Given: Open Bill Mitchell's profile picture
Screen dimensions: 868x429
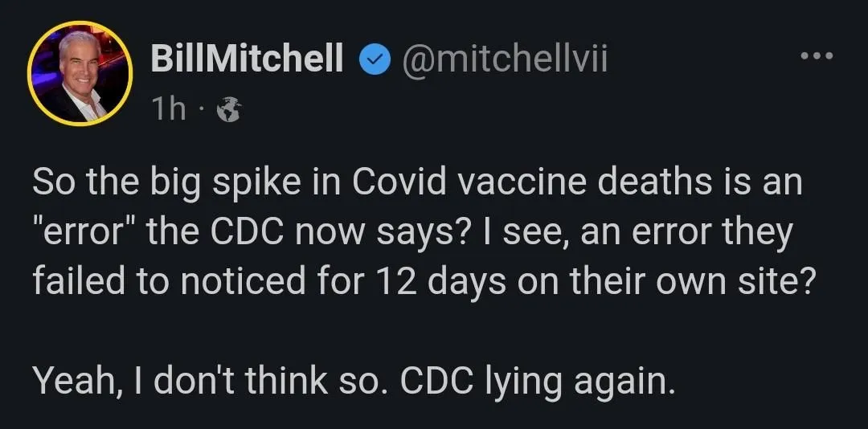Looking at the screenshot, I should 80,74.
